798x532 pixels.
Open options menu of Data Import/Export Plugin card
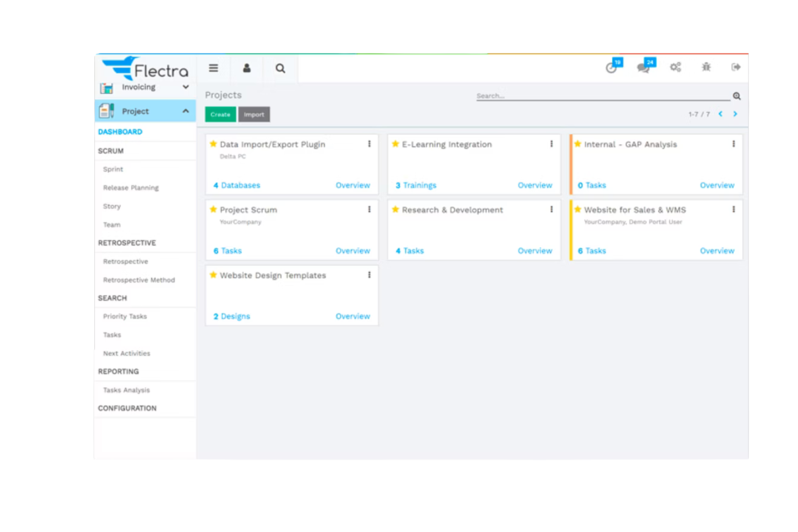369,144
